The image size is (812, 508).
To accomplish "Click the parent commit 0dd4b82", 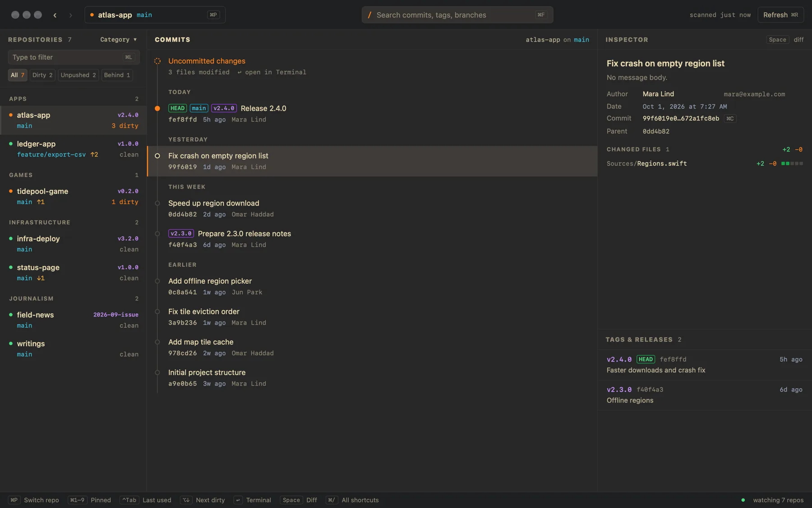I will 656,131.
